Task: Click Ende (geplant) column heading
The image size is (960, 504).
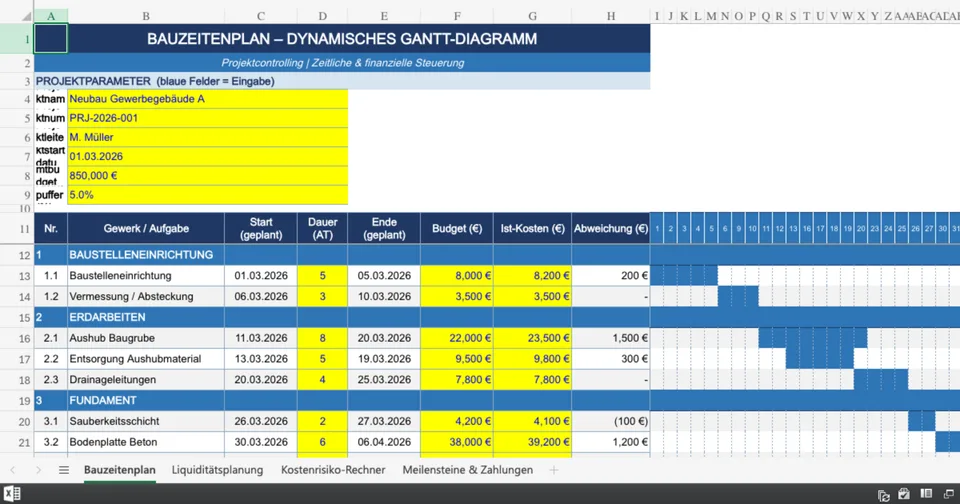Action: pyautogui.click(x=384, y=228)
